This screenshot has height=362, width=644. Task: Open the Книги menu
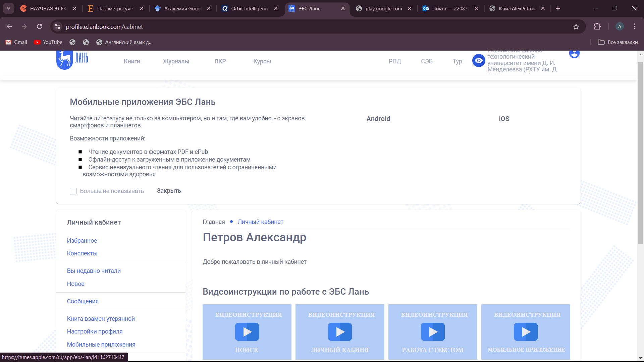(132, 61)
